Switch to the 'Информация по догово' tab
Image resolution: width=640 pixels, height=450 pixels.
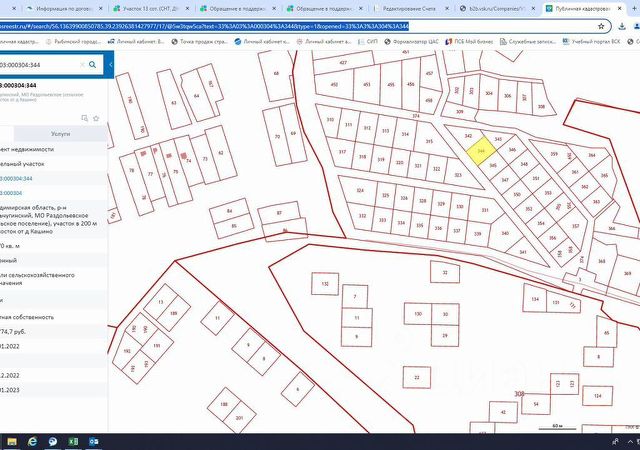(64, 8)
